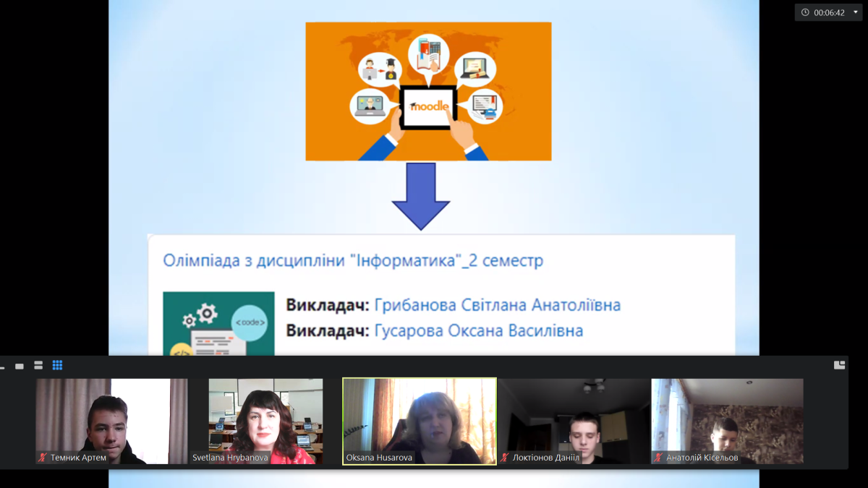Viewport: 868px width, 488px height.
Task: Click the course code icon image
Action: tap(218, 323)
